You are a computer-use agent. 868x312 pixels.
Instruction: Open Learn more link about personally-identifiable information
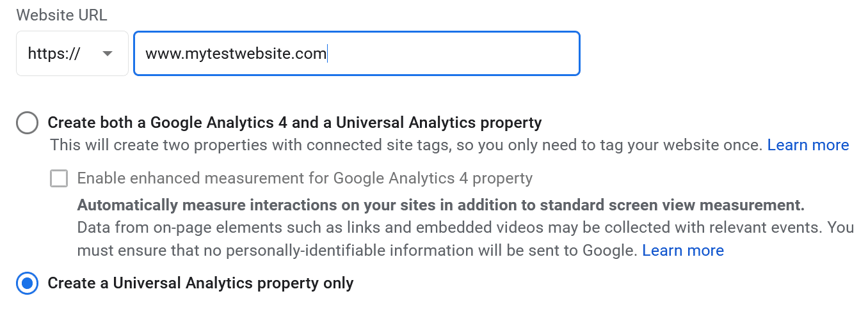[682, 251]
